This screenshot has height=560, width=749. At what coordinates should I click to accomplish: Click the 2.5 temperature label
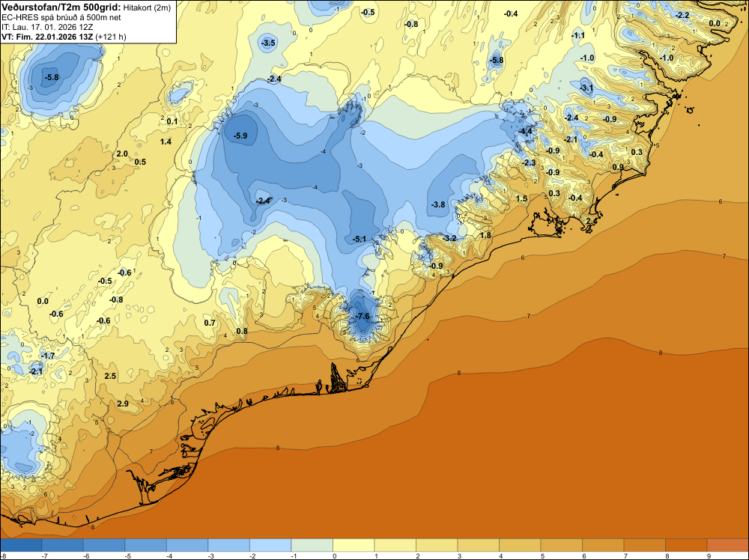(x=110, y=376)
